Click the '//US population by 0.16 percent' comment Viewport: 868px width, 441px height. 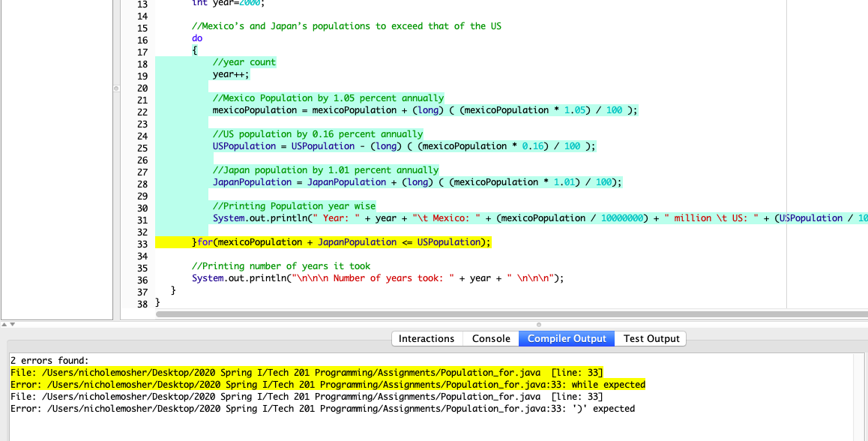(x=318, y=134)
